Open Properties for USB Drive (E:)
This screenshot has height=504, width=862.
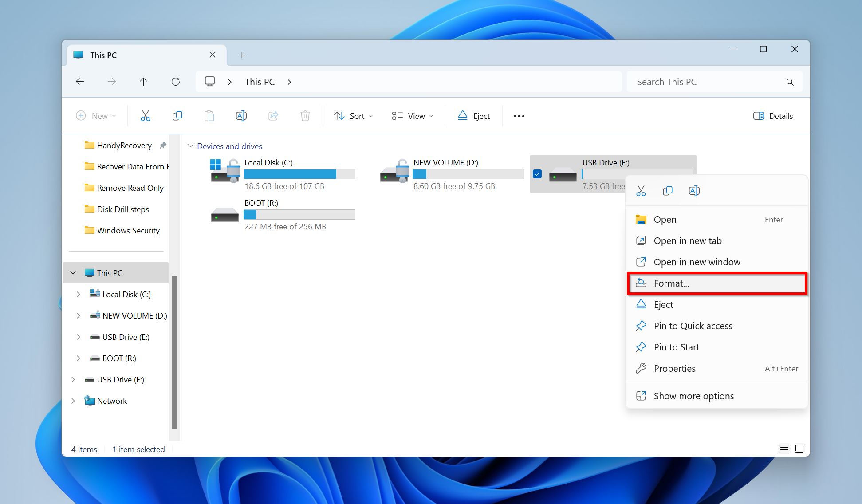click(x=675, y=368)
